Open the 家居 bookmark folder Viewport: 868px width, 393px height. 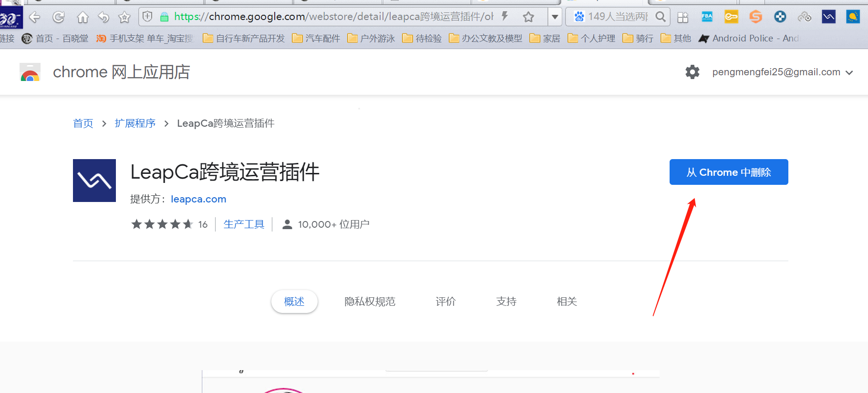click(x=545, y=39)
